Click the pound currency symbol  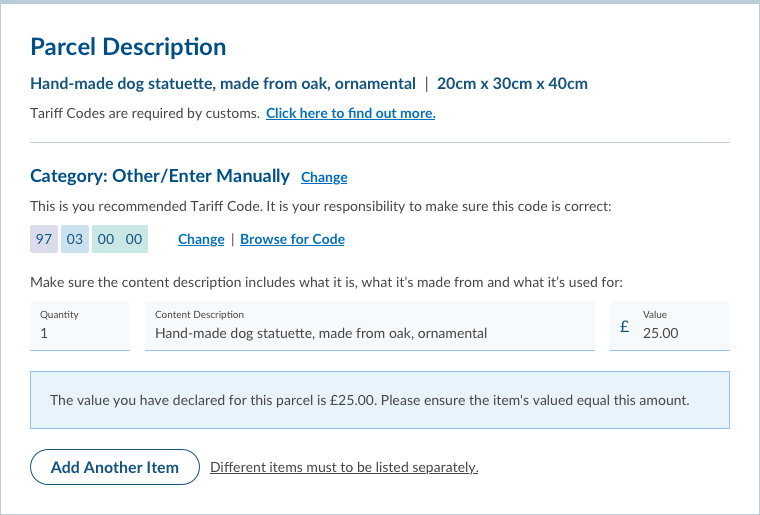624,326
